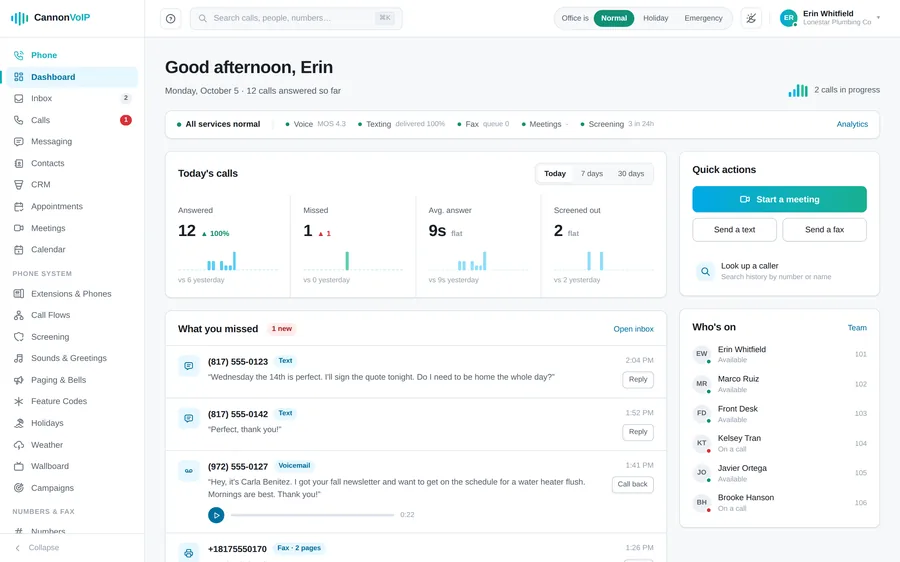Click the Call Flows branching icon
This screenshot has width=900, height=562.
[x=19, y=315]
